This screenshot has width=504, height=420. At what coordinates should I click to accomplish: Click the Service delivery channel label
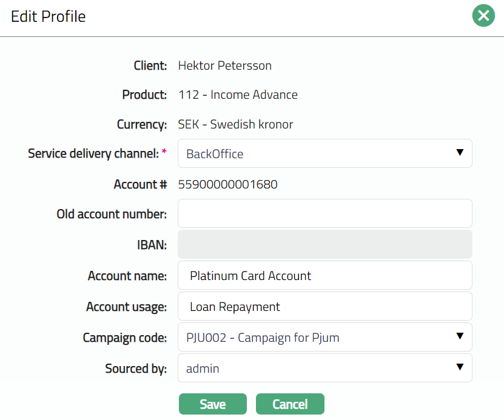93,154
